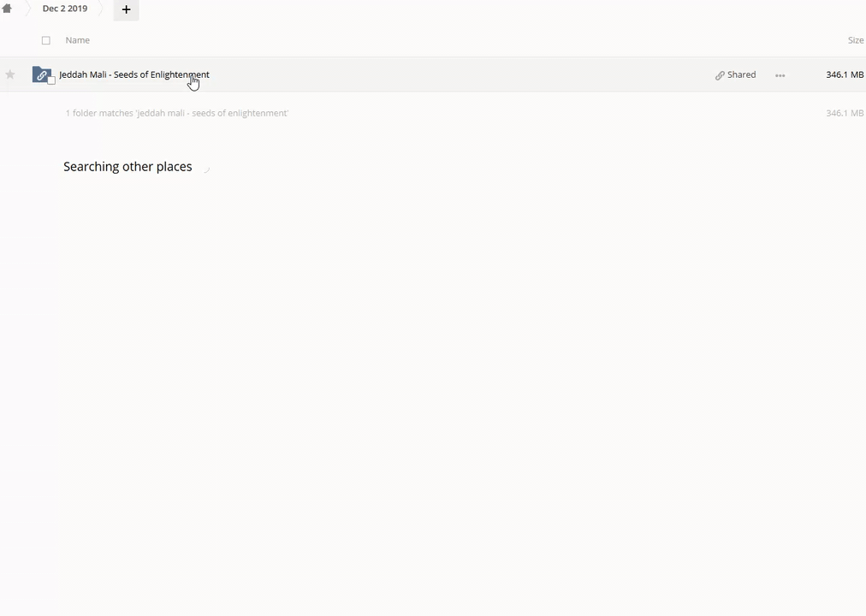
Task: Click the chain link icon beside Shared
Action: (720, 75)
